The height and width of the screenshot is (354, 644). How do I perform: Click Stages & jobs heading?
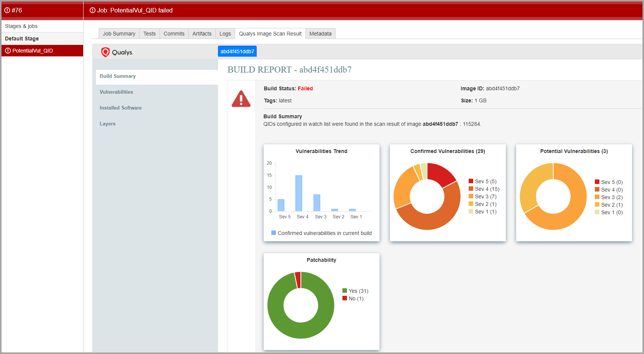(x=21, y=26)
